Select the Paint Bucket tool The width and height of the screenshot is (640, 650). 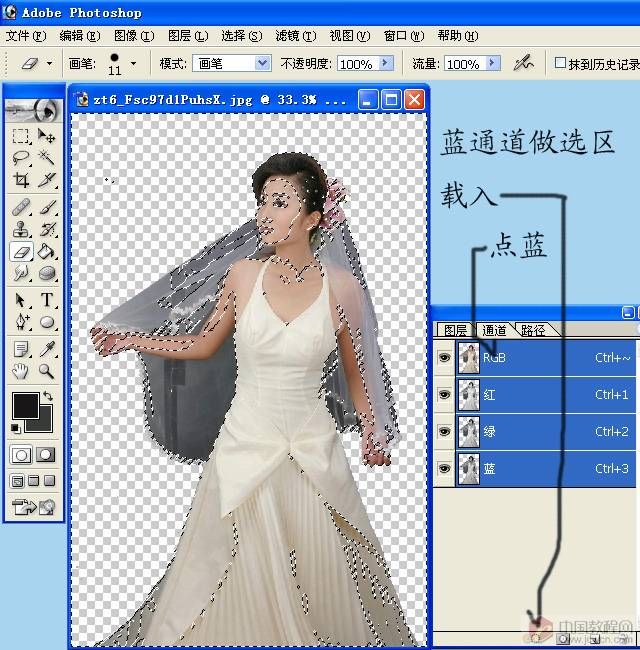click(47, 251)
